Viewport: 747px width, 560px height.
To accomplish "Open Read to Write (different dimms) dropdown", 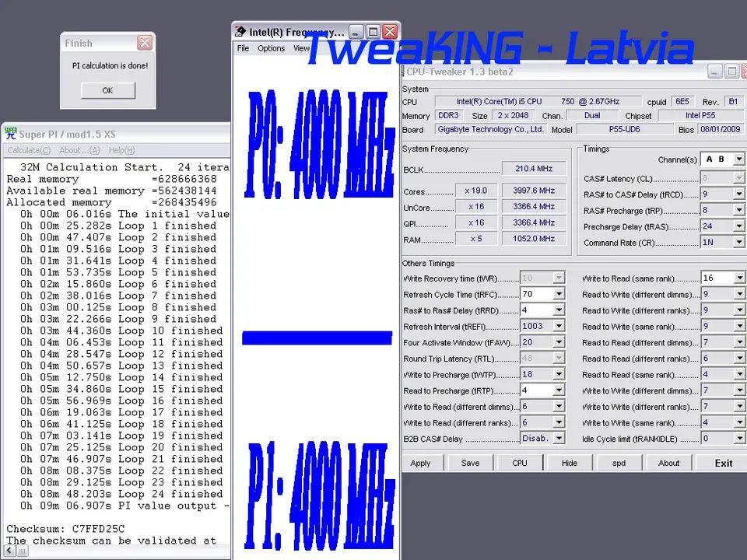I will coord(739,294).
